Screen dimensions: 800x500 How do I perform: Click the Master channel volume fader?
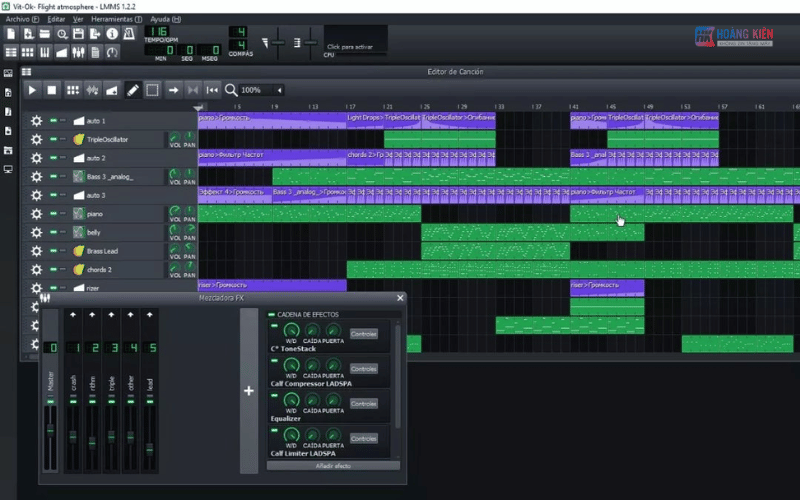(51, 428)
